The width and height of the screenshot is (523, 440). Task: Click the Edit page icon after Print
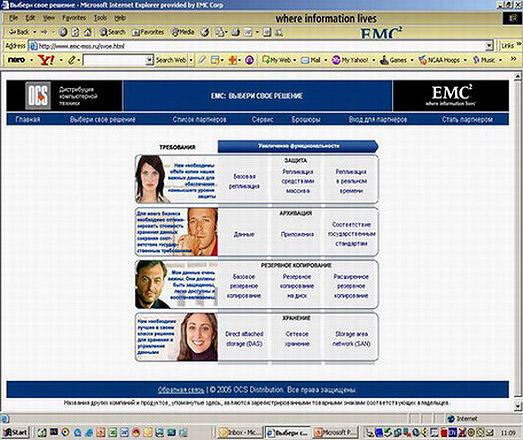click(248, 32)
